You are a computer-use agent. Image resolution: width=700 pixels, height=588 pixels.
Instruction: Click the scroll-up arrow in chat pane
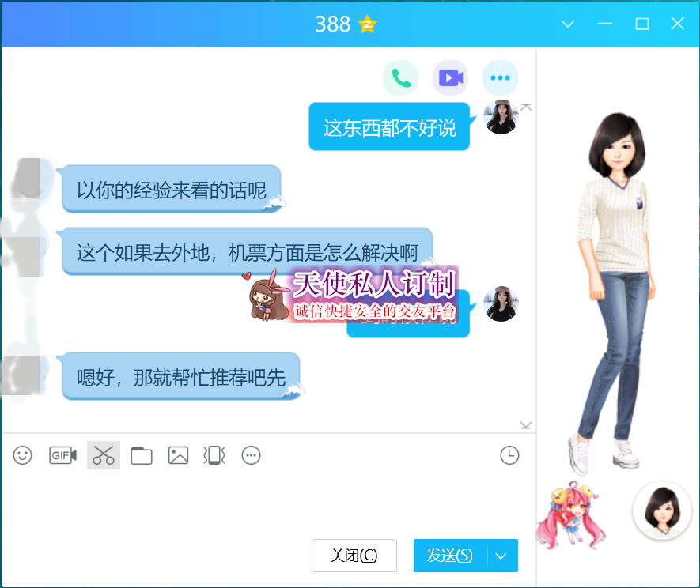[526, 107]
